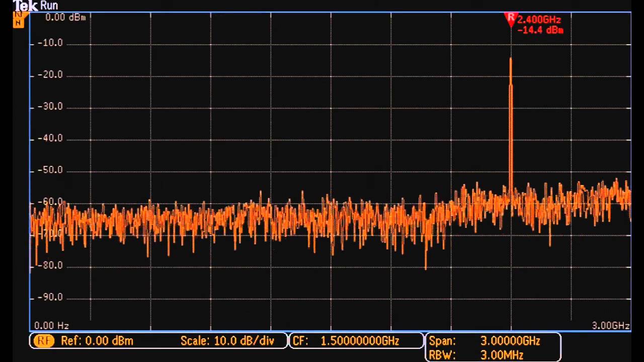Screen dimensions: 644x362
Task: Select the red R reference marker triangle
Action: coord(511,20)
